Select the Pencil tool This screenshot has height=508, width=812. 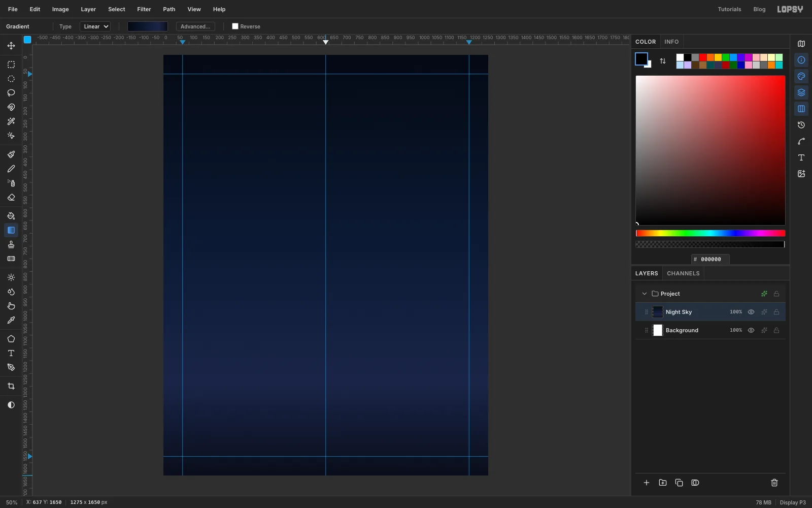tap(11, 169)
